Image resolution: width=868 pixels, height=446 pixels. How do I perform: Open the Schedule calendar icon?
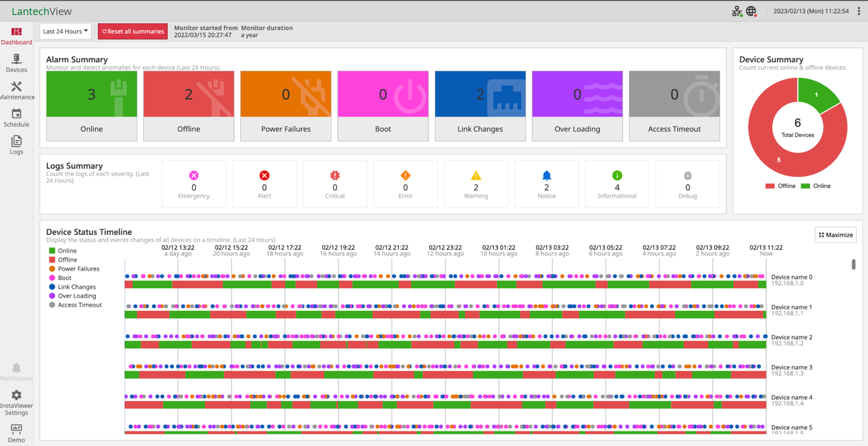pos(17,115)
